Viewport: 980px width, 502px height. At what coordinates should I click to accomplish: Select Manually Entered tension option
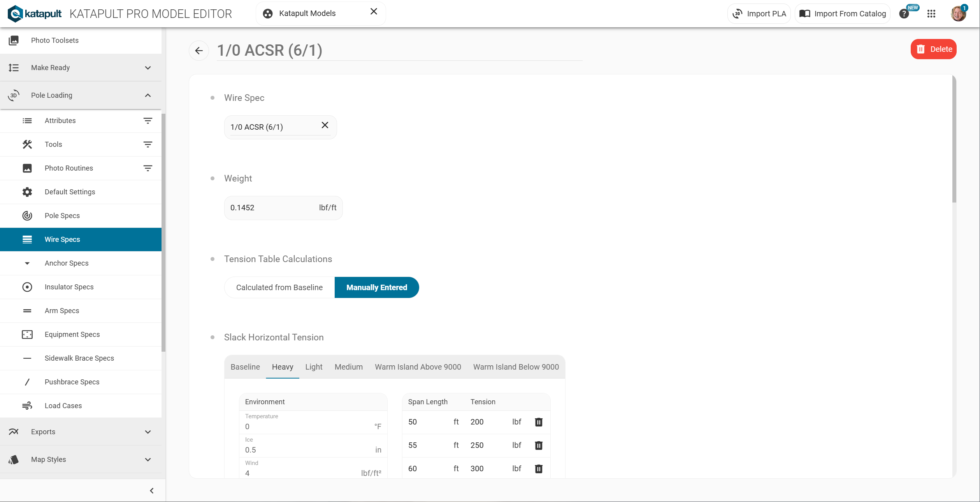click(376, 287)
